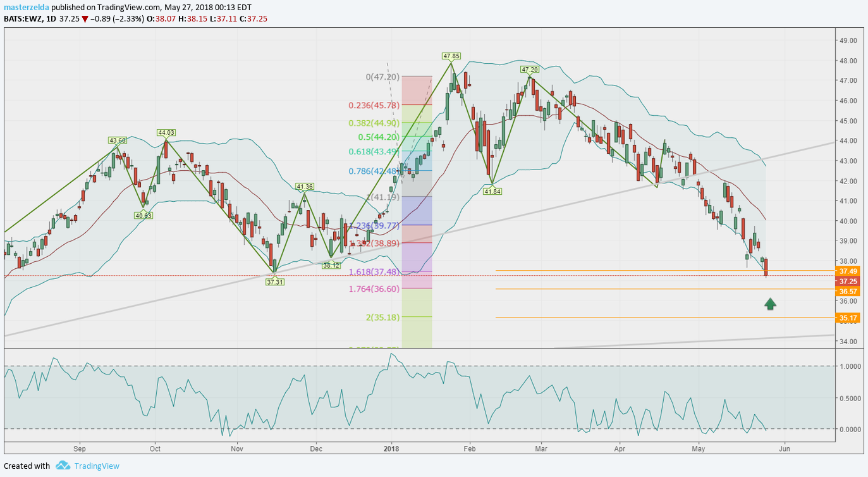Click the 49.00 price axis label
Viewport: 868px width, 477px height.
(847, 40)
